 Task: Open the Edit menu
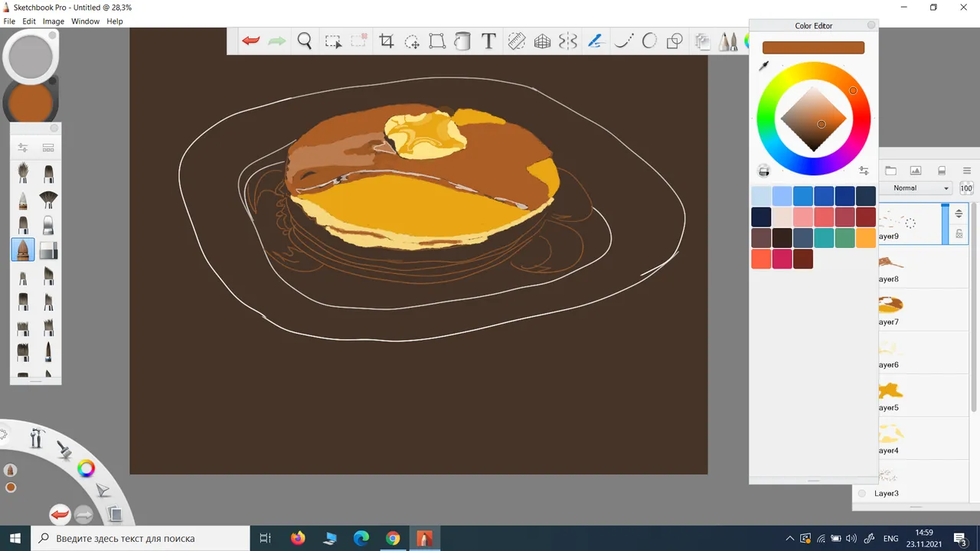[x=29, y=21]
